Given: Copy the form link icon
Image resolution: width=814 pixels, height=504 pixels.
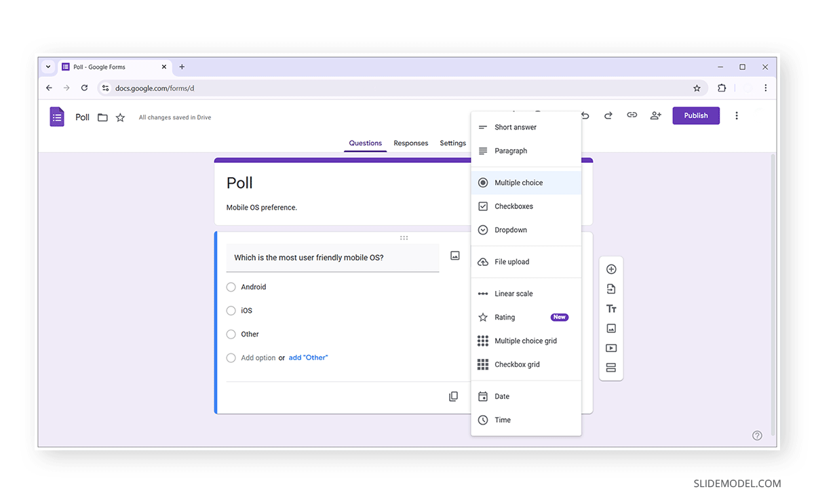Looking at the screenshot, I should point(632,115).
